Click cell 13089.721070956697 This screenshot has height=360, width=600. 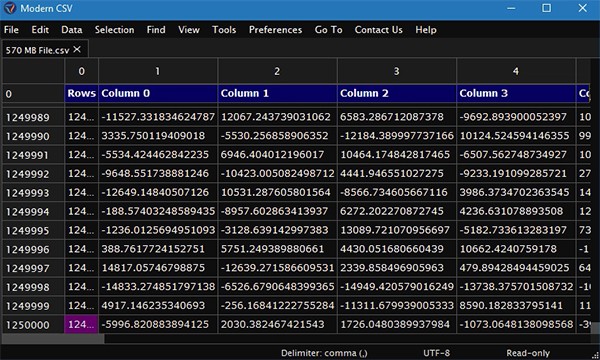click(396, 230)
